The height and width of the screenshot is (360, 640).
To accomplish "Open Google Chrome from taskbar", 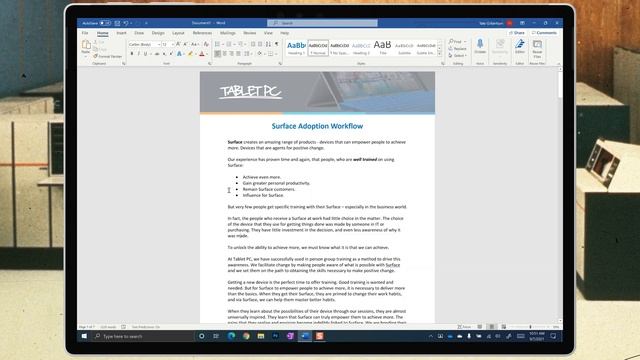I will (246, 336).
